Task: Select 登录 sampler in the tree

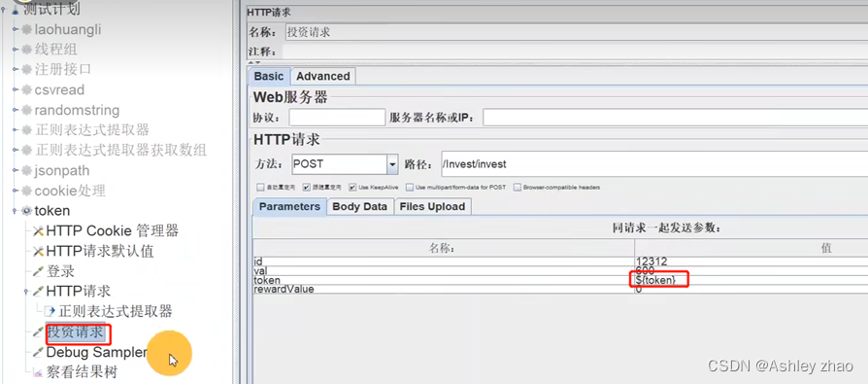Action: point(60,271)
